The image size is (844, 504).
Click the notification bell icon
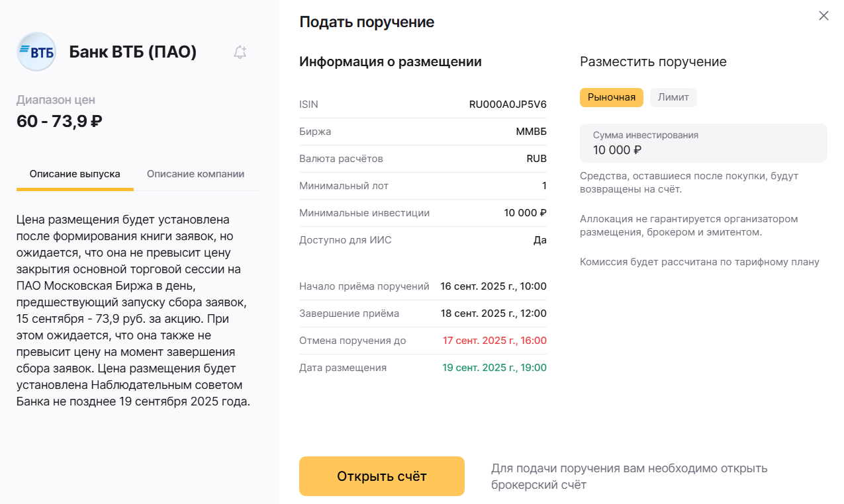240,52
